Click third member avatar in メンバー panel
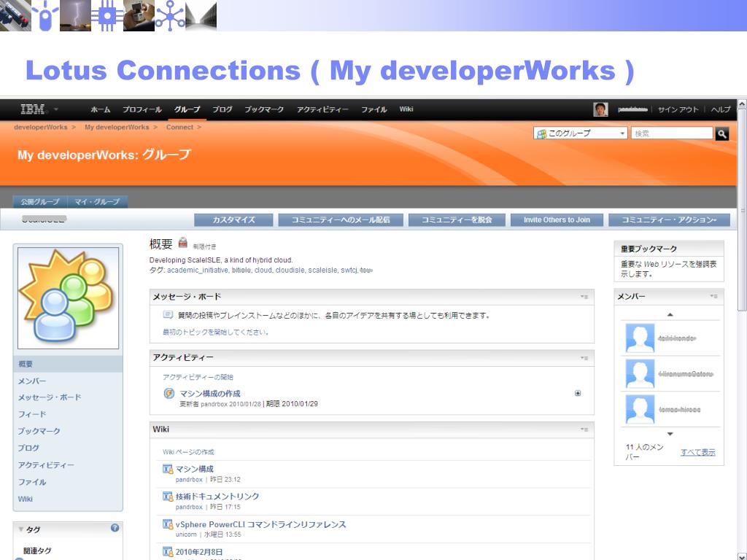The height and width of the screenshot is (560, 747). click(x=640, y=409)
